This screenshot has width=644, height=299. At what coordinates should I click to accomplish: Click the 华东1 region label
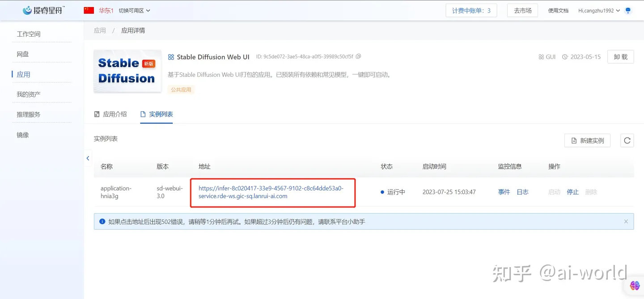pos(106,10)
